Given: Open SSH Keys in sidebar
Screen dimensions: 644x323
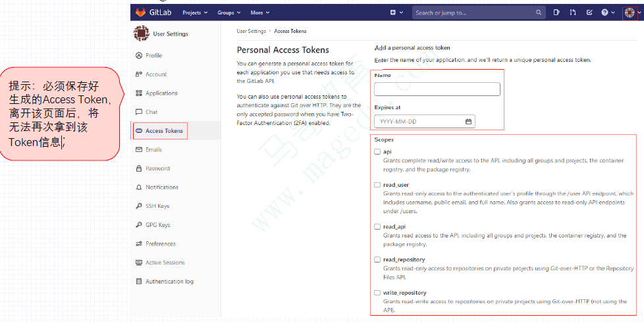Looking at the screenshot, I should pyautogui.click(x=157, y=206).
